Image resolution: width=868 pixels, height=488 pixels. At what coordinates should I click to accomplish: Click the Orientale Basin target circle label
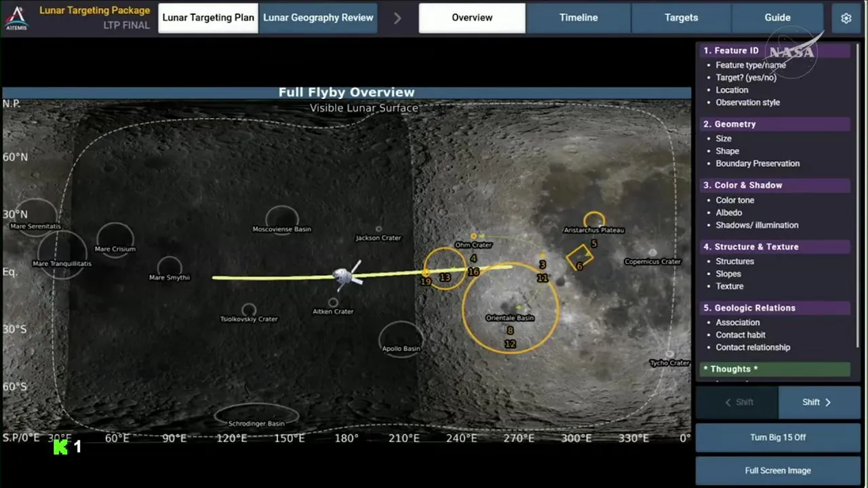(510, 318)
